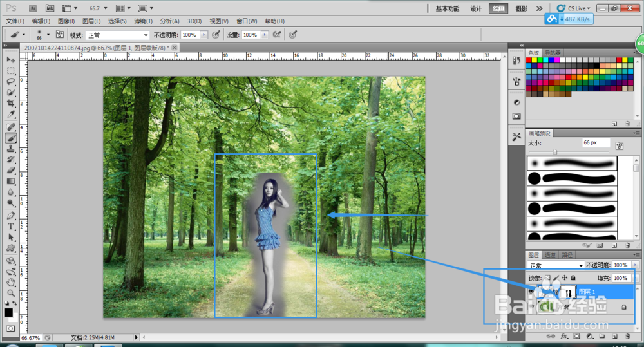
Task: Select the Path Selection tool
Action: [11, 238]
